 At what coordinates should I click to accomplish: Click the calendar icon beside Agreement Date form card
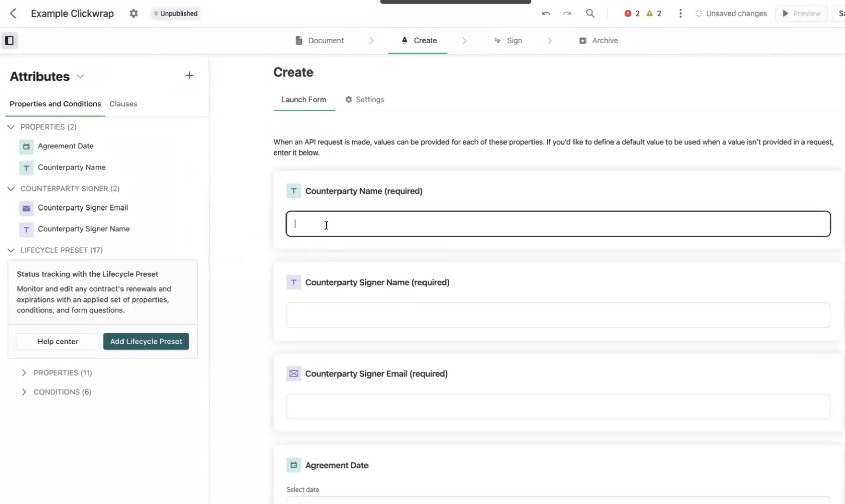294,465
